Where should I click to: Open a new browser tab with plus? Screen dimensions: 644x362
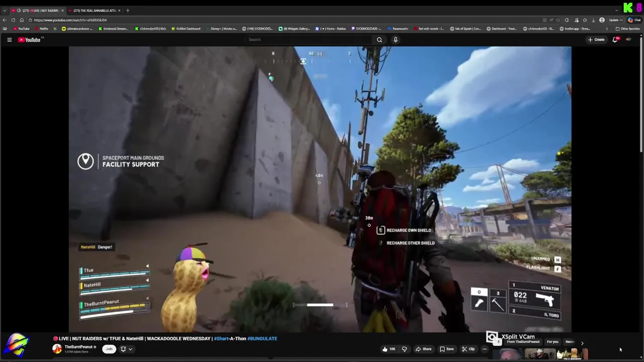[128, 11]
